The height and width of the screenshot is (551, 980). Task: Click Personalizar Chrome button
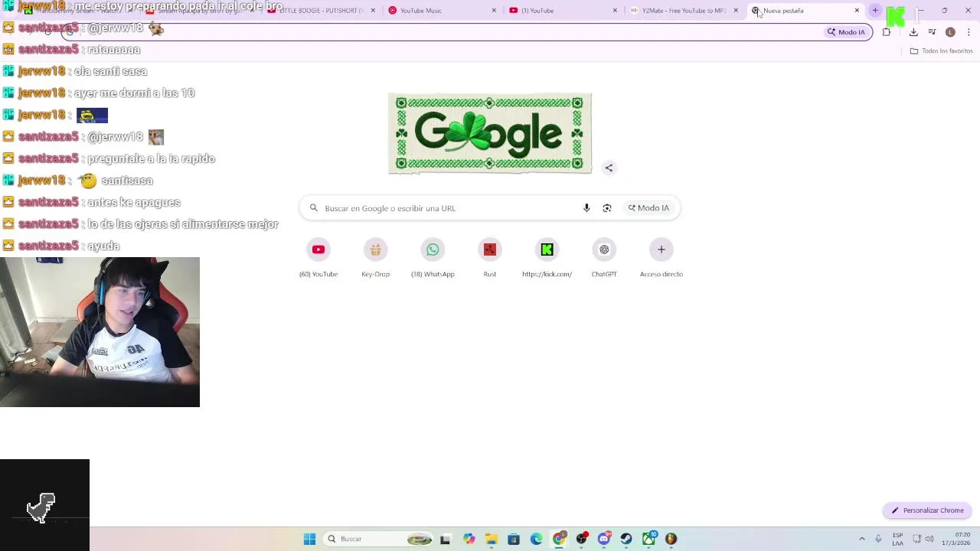point(928,510)
